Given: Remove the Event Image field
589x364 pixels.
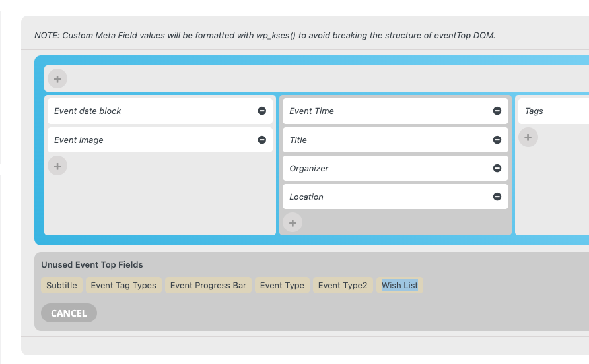Looking at the screenshot, I should coord(262,140).
